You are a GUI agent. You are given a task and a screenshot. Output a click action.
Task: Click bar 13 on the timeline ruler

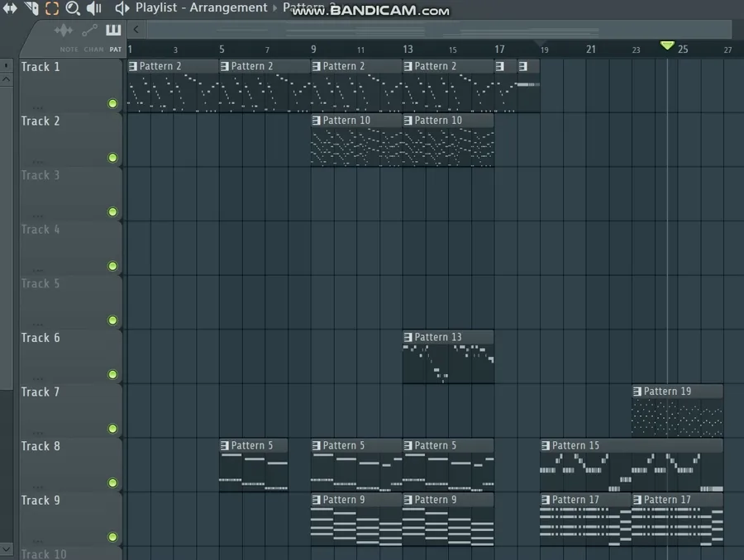408,50
